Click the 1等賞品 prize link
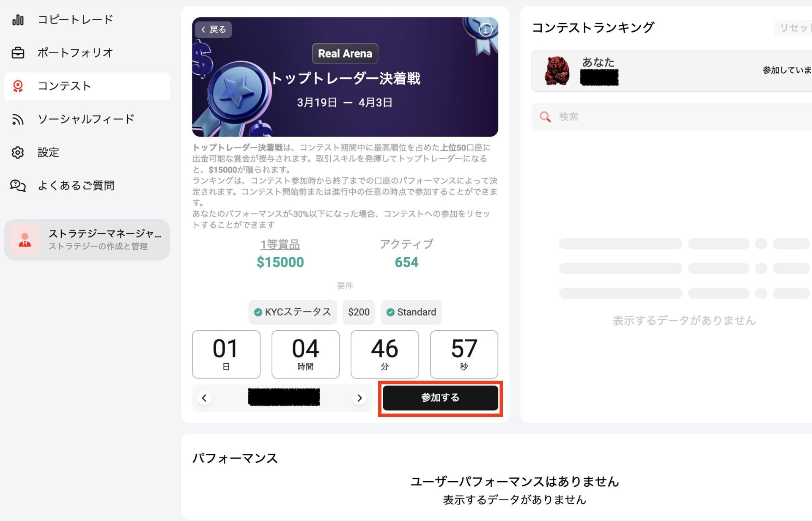 point(280,244)
